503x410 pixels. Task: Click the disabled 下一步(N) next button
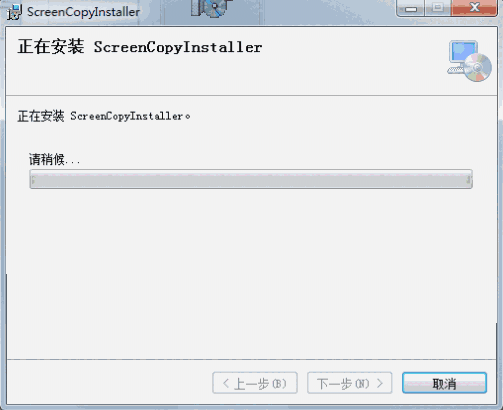(350, 383)
